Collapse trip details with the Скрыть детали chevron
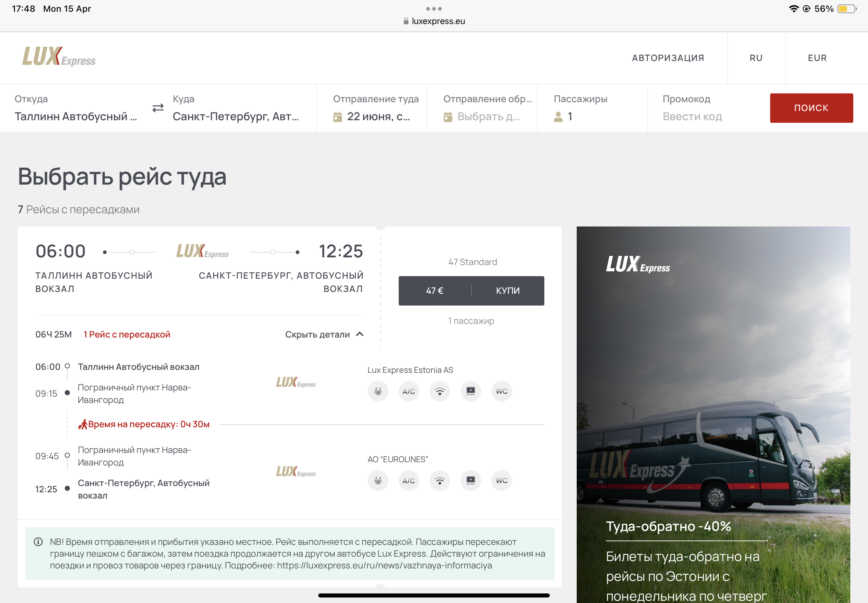The width and height of the screenshot is (868, 603). coord(360,334)
